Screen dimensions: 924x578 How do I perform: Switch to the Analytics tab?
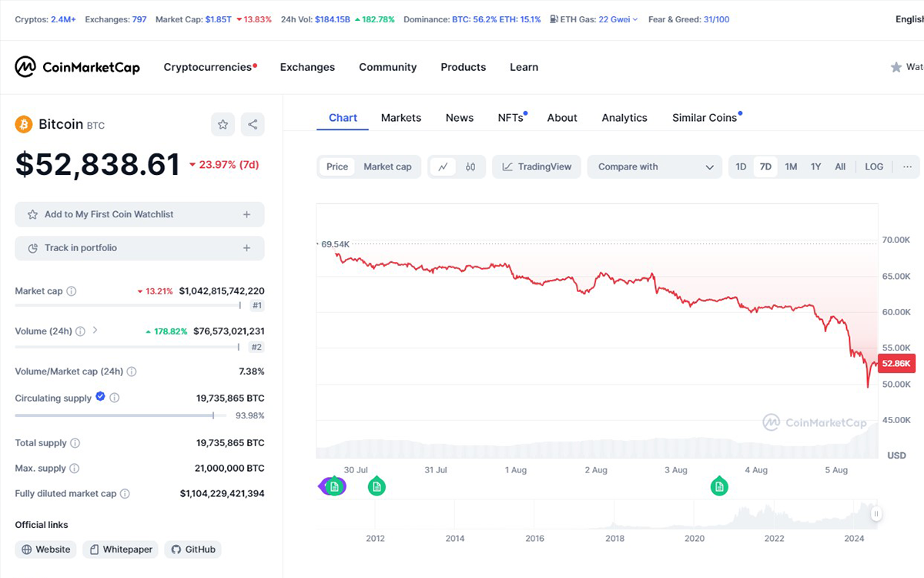pos(624,118)
